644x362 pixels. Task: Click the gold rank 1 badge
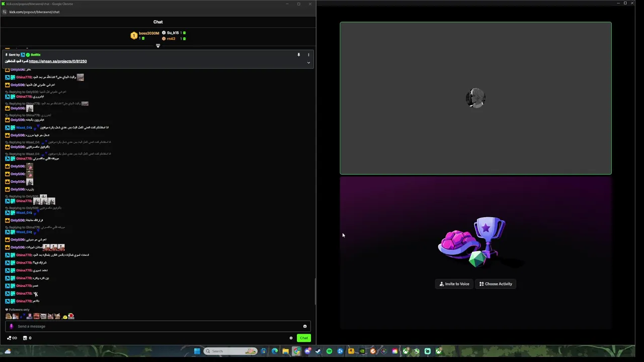pos(134,36)
